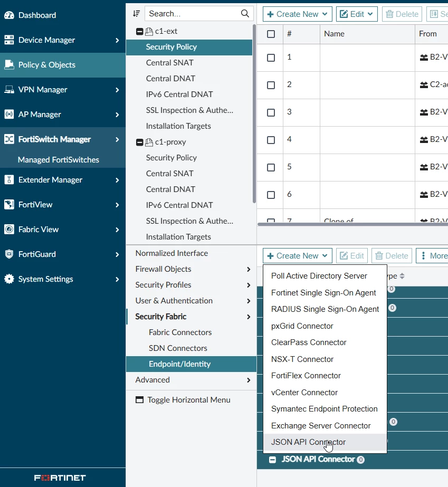The height and width of the screenshot is (487, 448).
Task: Click the interface icon in policy row 4
Action: click(424, 139)
